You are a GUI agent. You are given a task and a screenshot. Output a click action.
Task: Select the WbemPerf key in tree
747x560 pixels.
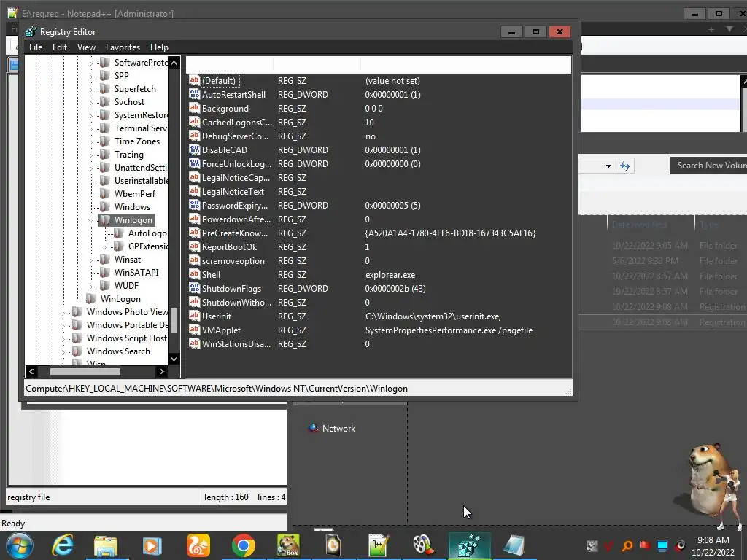tap(135, 194)
